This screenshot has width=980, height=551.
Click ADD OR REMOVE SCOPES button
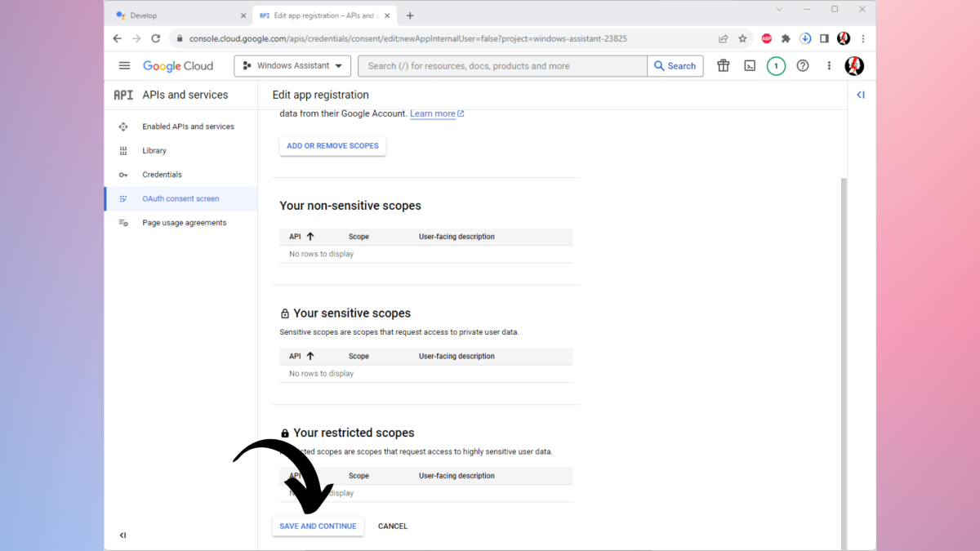tap(332, 145)
